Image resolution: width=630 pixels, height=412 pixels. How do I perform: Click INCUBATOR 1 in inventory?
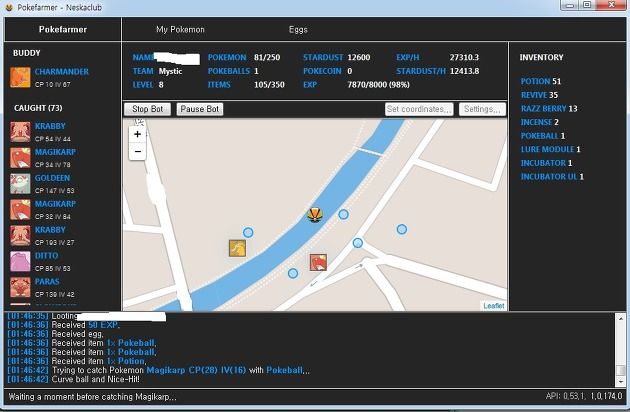coord(546,163)
